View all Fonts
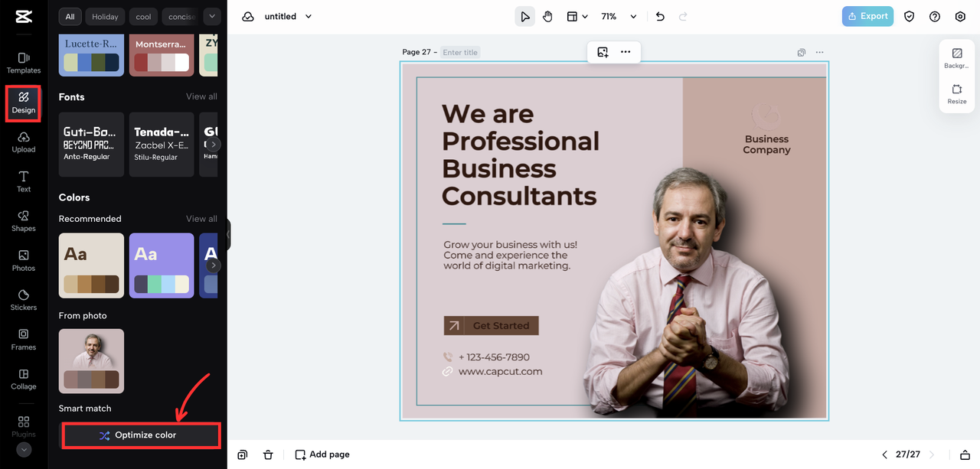Screen dimensions: 980x469 (201, 96)
